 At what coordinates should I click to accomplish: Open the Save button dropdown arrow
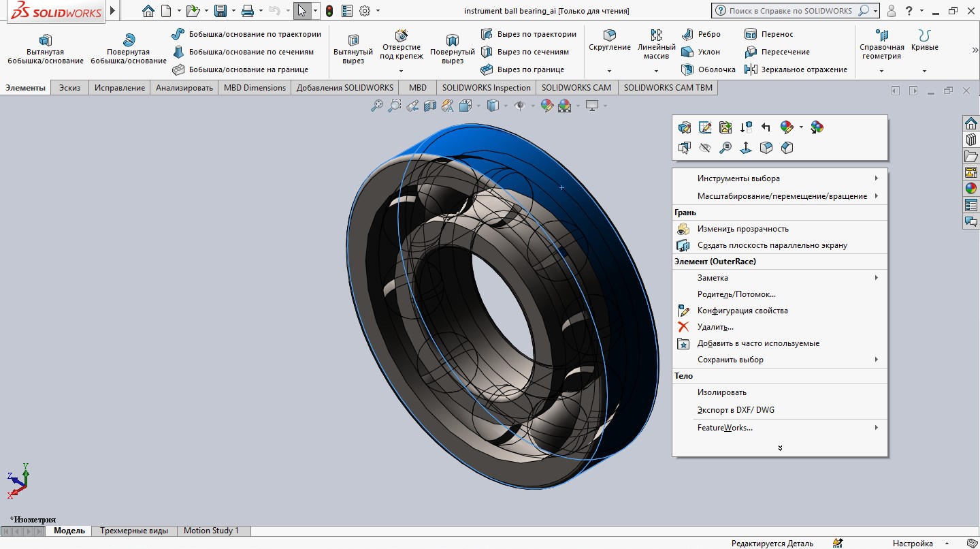coord(233,11)
